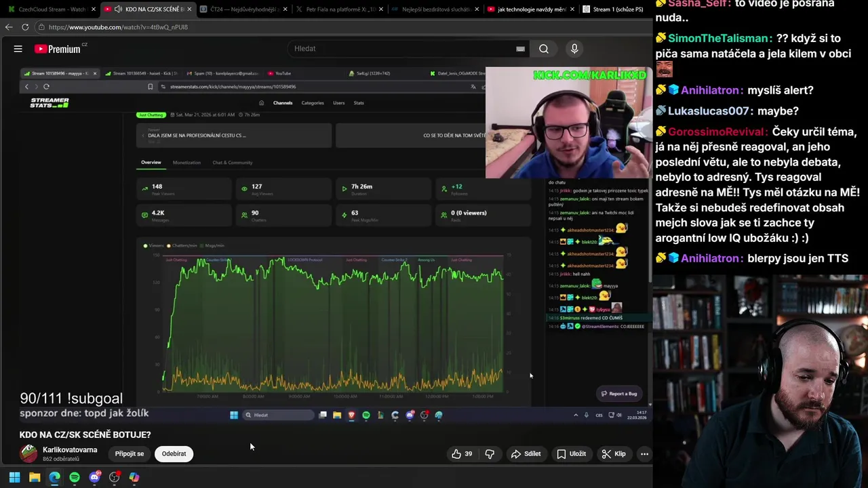The width and height of the screenshot is (868, 488).
Task: Click Categories in the StreamerStats nav
Action: tap(313, 103)
